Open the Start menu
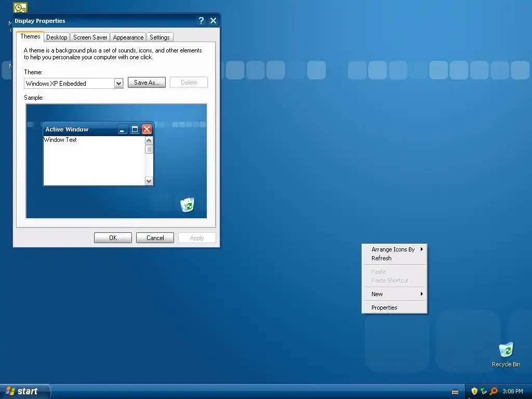The image size is (532, 399). [25, 391]
